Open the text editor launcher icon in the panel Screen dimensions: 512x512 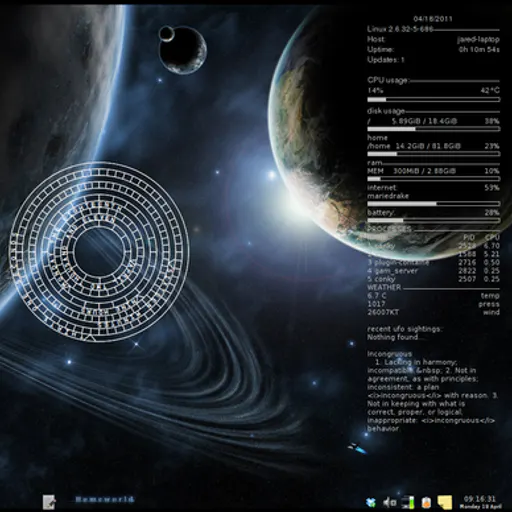49,502
